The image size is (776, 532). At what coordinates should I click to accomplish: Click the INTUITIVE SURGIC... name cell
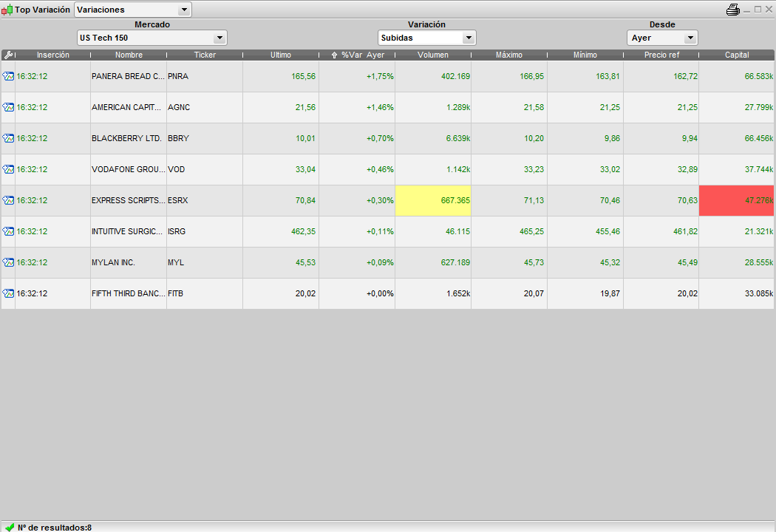coord(129,231)
